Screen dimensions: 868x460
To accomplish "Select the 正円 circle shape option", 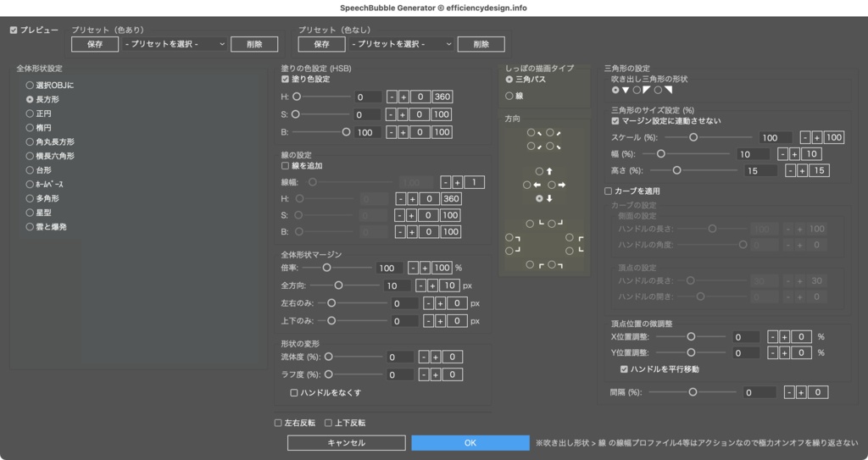I will [30, 114].
